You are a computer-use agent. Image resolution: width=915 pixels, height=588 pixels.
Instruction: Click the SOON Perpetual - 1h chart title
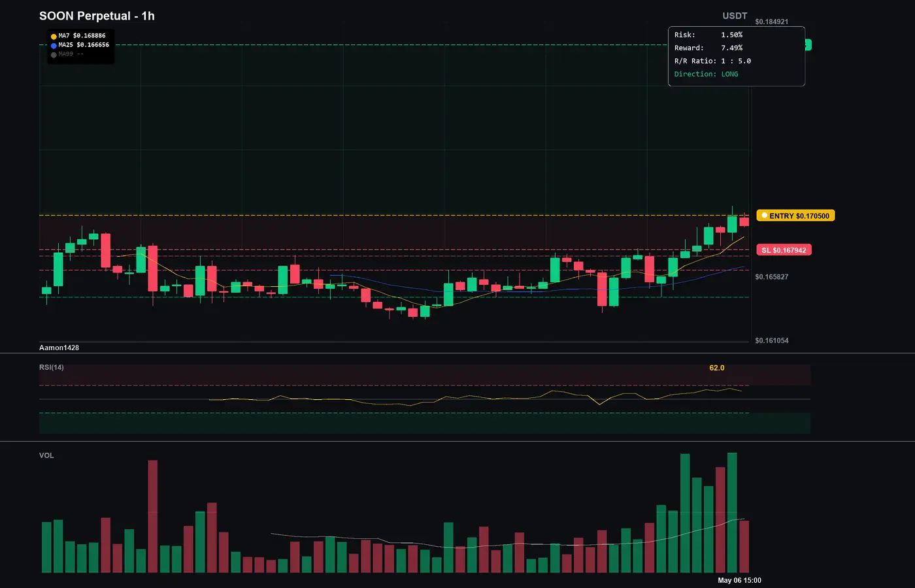[97, 16]
